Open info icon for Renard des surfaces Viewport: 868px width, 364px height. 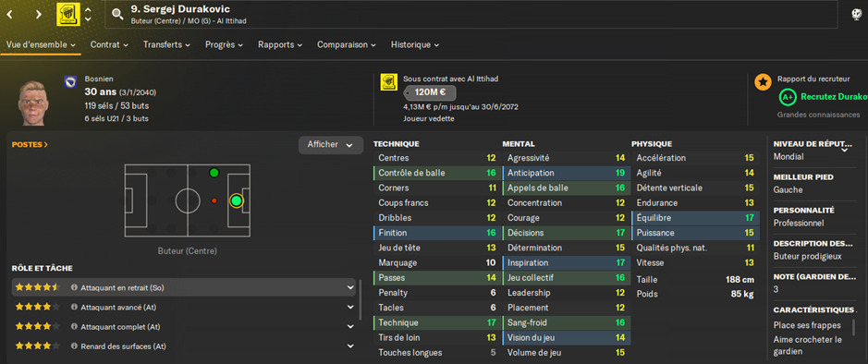coord(74,346)
